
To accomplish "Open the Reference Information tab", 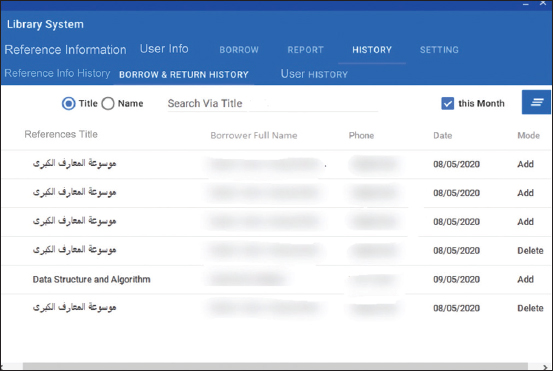I will coord(66,50).
